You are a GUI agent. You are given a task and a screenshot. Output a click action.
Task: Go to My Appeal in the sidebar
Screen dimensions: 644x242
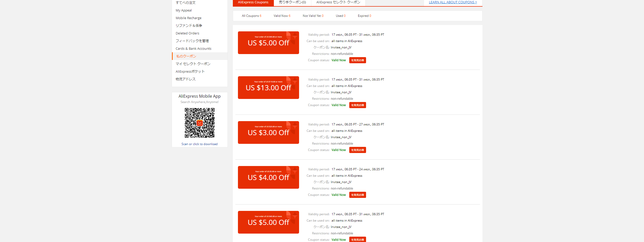(x=184, y=10)
